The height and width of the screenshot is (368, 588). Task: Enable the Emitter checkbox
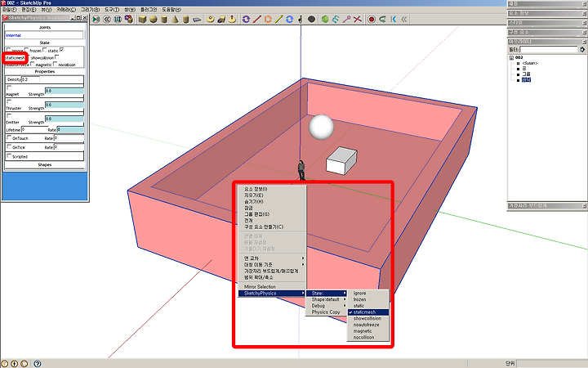coord(9,115)
